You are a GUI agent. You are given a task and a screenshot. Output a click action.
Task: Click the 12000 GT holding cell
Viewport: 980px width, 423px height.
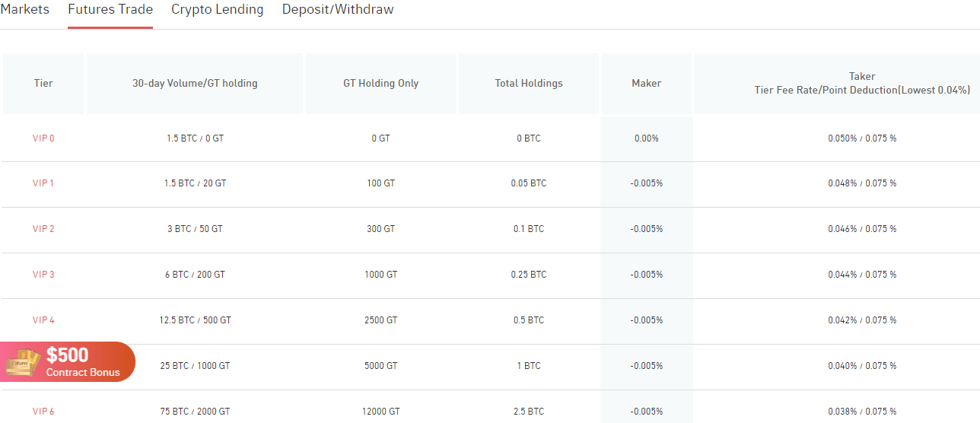[x=380, y=412]
